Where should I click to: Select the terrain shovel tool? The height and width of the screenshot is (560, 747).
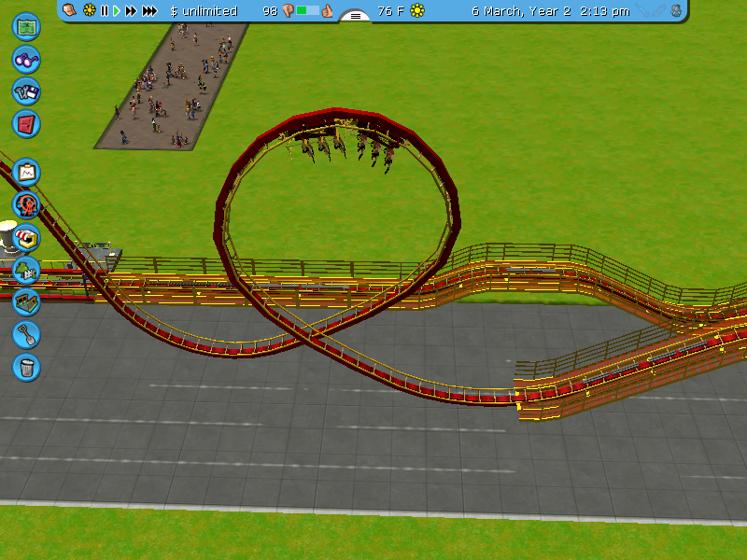(26, 335)
